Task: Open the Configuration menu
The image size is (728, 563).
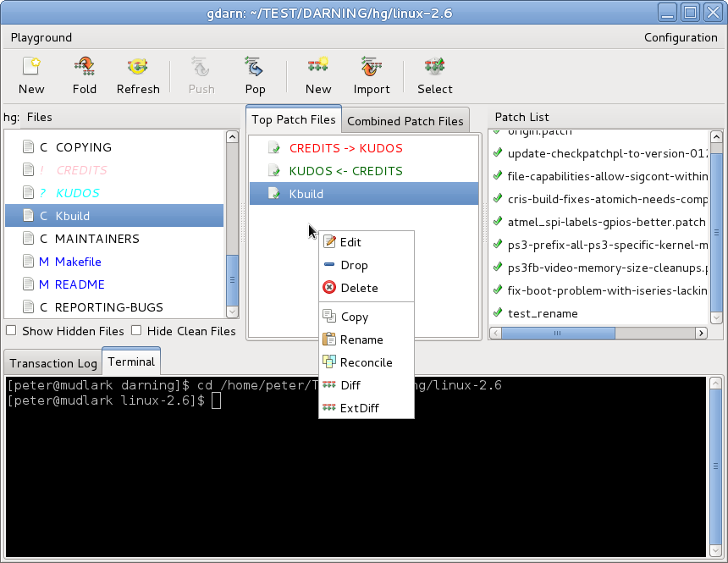Action: pos(680,37)
